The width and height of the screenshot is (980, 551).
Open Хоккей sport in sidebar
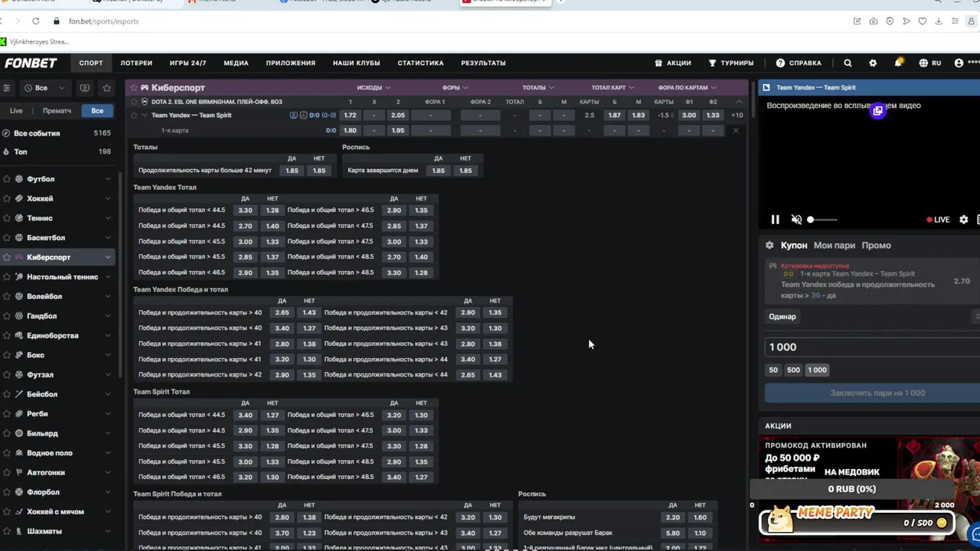click(40, 198)
